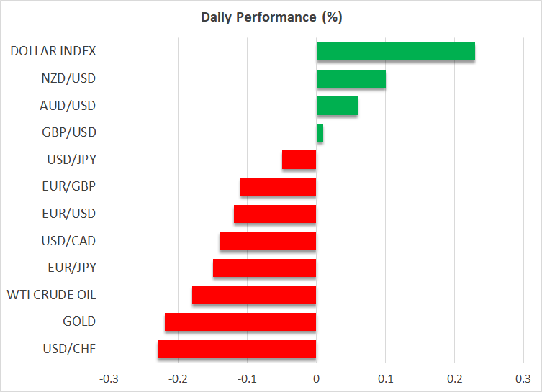This screenshot has height=392, width=542.
Task: Click the red USD/CHF bar
Action: click(237, 349)
